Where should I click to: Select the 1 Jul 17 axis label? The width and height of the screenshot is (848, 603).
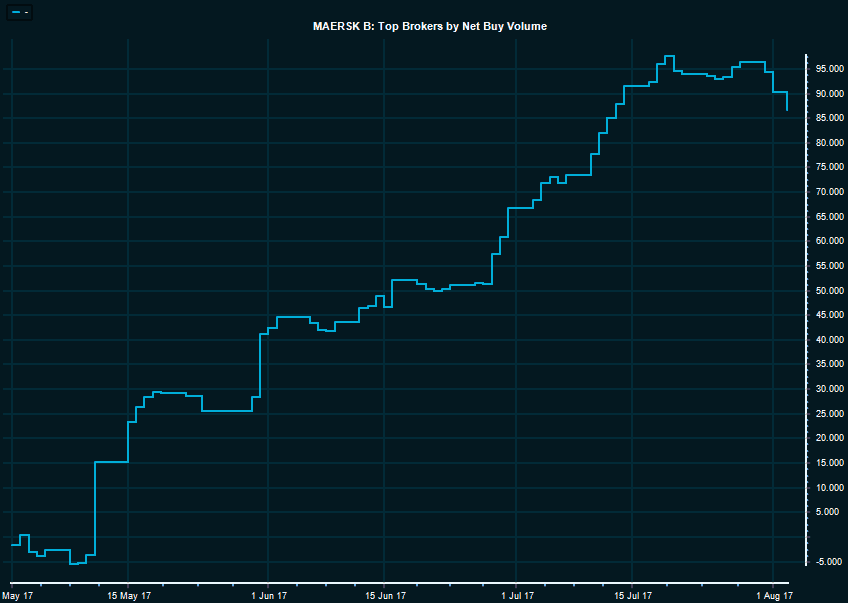pos(515,596)
